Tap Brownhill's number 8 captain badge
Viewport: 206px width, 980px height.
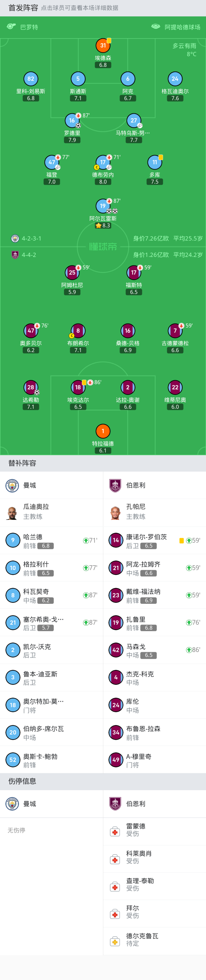pyautogui.click(x=78, y=331)
